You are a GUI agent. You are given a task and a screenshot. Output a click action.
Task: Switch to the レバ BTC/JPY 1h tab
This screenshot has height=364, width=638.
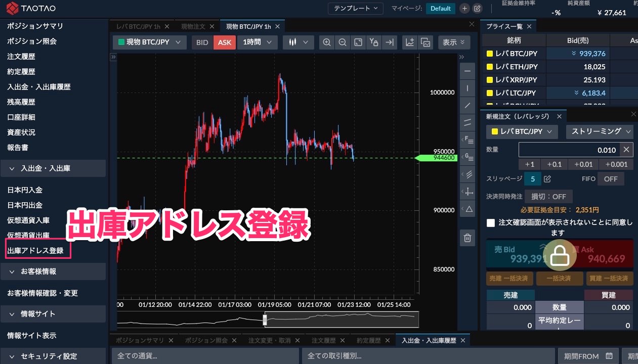pyautogui.click(x=139, y=27)
